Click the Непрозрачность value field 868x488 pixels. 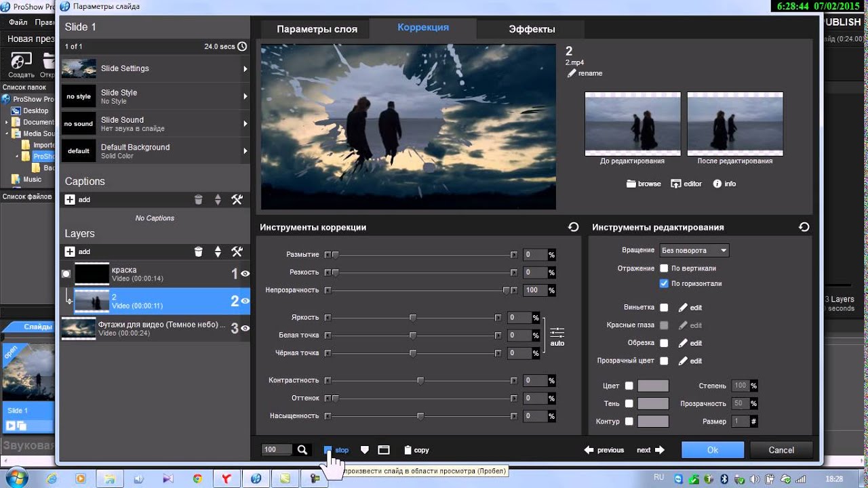[535, 290]
